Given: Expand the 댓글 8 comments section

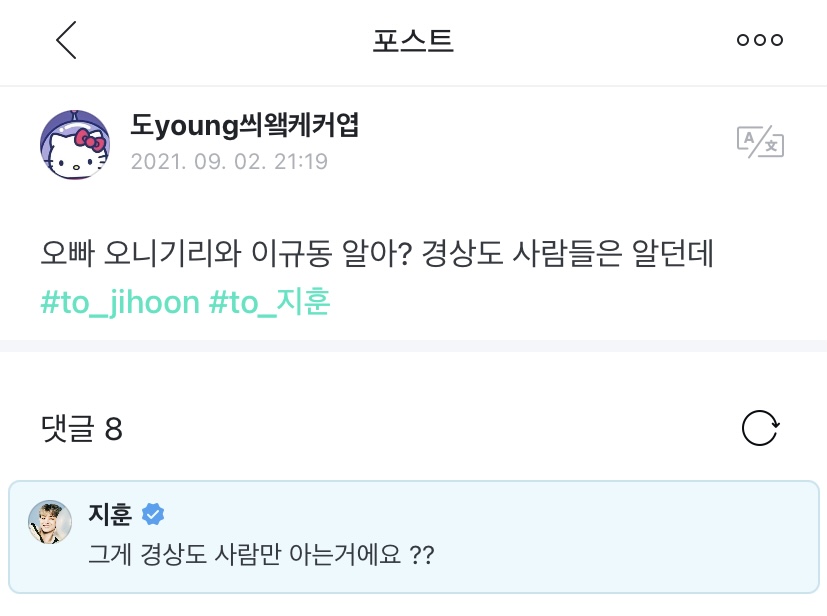Looking at the screenshot, I should click(x=80, y=428).
